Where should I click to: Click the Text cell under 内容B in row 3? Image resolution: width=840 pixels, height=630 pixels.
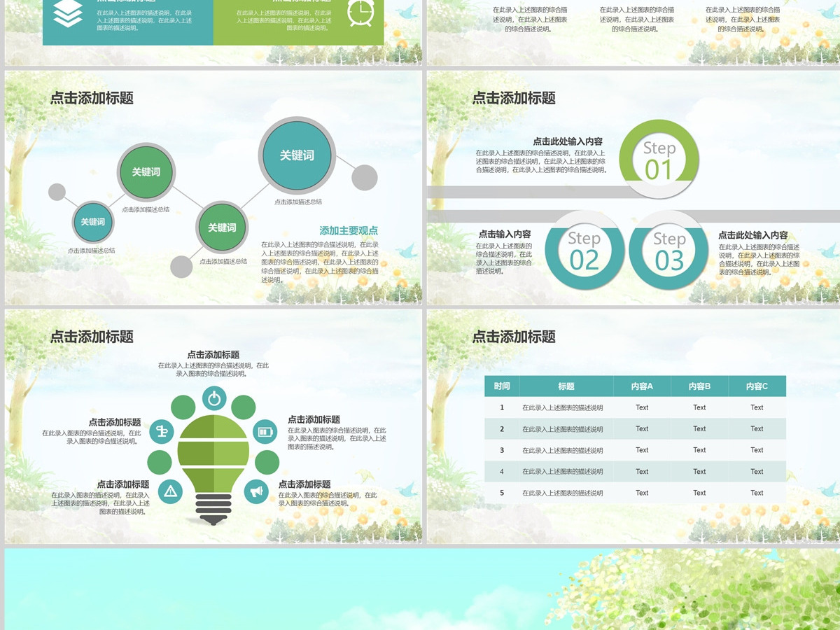[699, 450]
